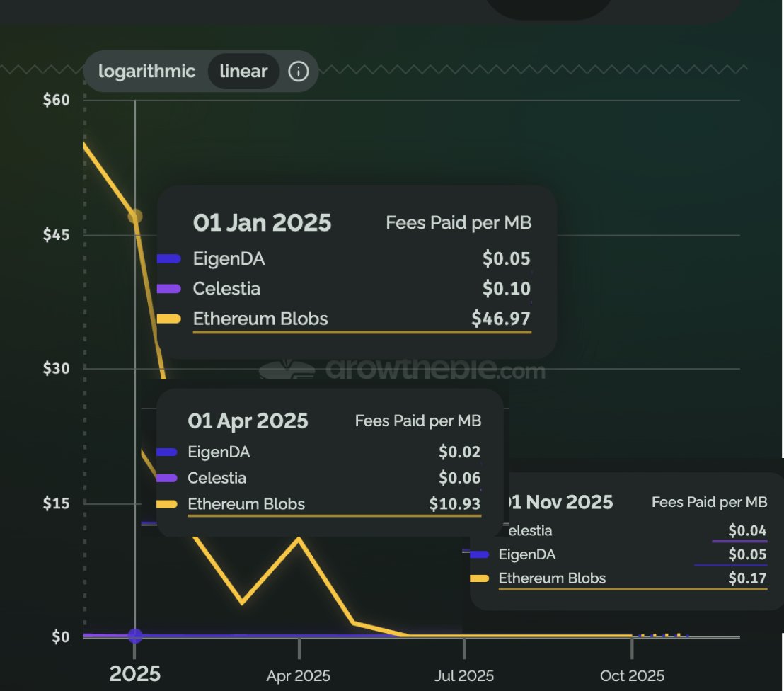Click Ethereum Blobs in Nov 2025 tooltip

click(x=552, y=578)
